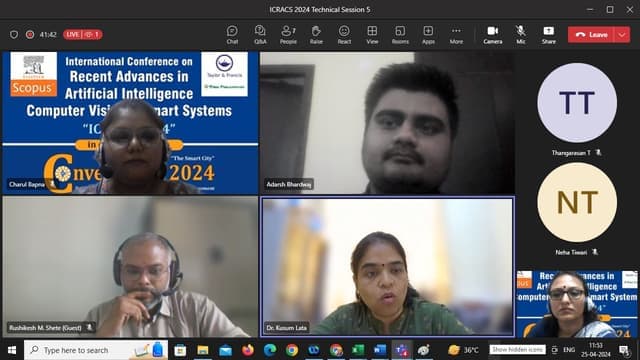The width and height of the screenshot is (640, 360).
Task: Unmute the Mic
Action: point(520,35)
